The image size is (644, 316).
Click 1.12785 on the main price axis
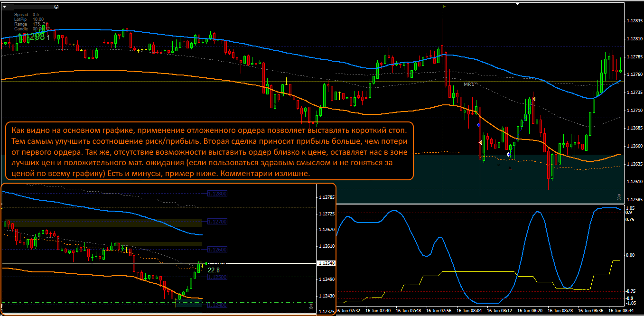(635, 57)
